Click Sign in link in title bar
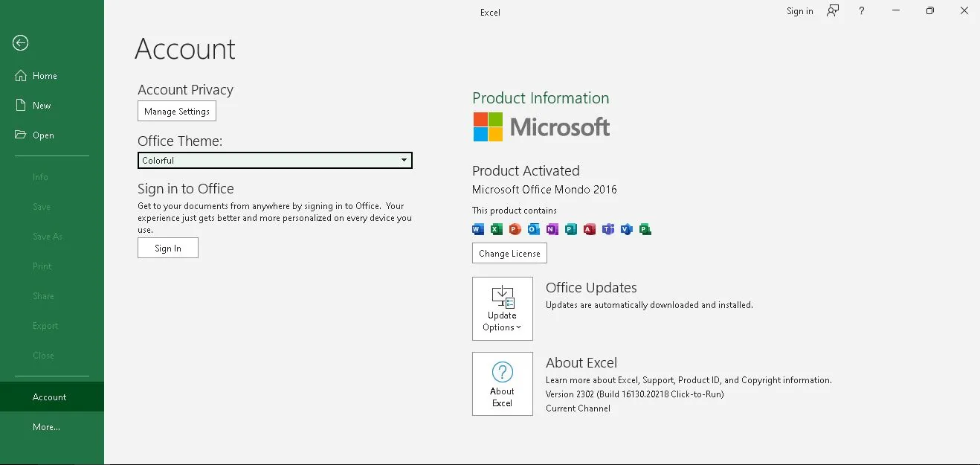 tap(800, 11)
